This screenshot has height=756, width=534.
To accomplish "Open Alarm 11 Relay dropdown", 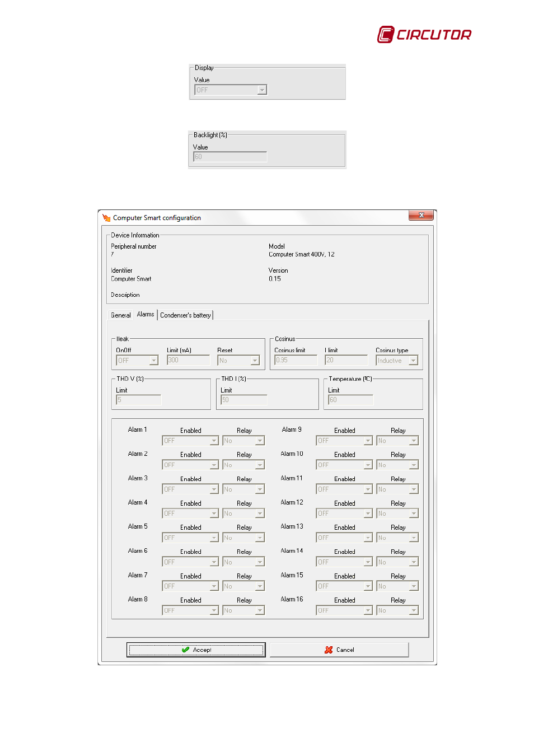I will (397, 489).
